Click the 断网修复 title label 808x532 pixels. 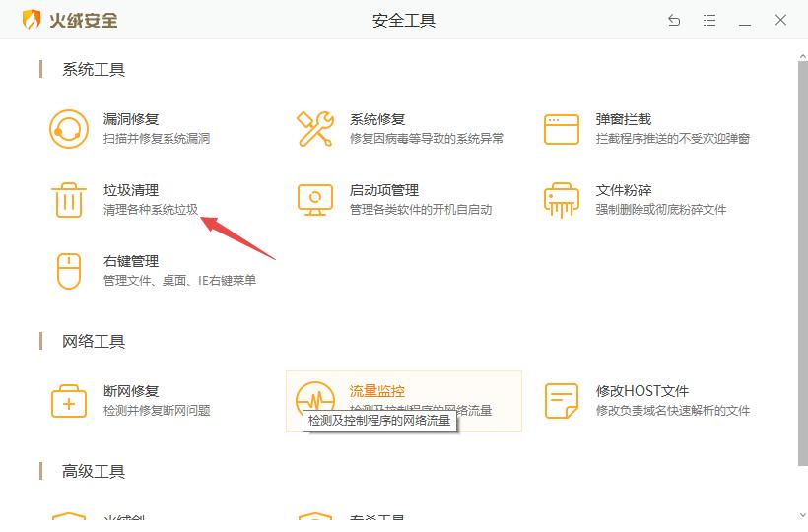(x=131, y=391)
